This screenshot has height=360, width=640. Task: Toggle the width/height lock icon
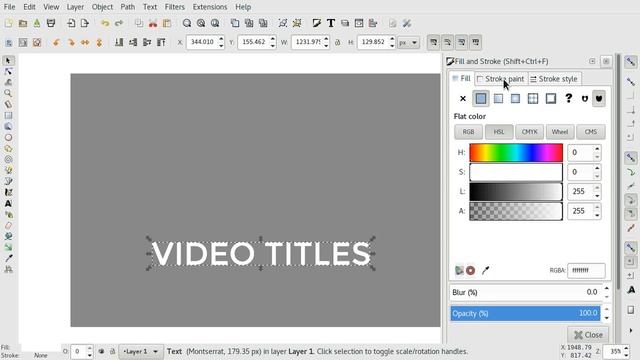coord(338,42)
